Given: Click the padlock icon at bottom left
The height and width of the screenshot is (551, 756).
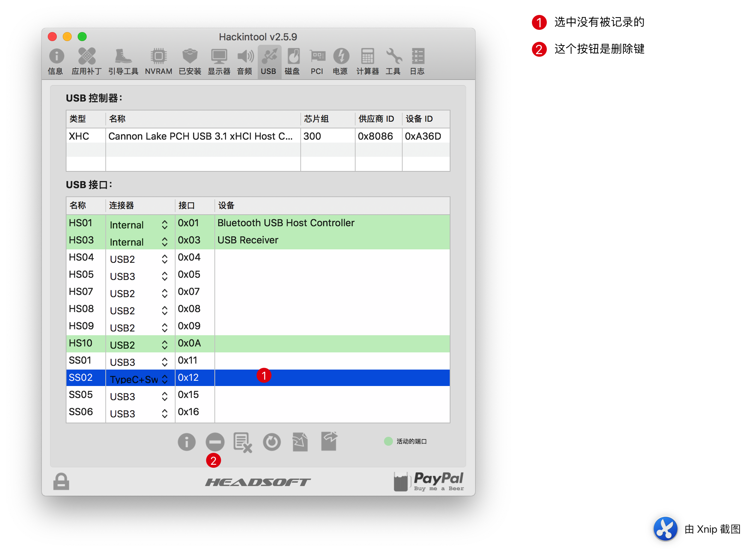Looking at the screenshot, I should coord(61,481).
